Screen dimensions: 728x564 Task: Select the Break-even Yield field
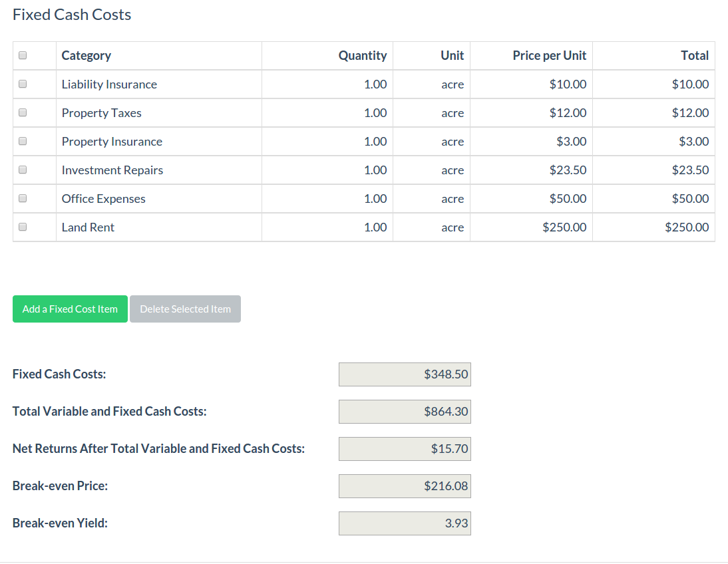coord(405,523)
